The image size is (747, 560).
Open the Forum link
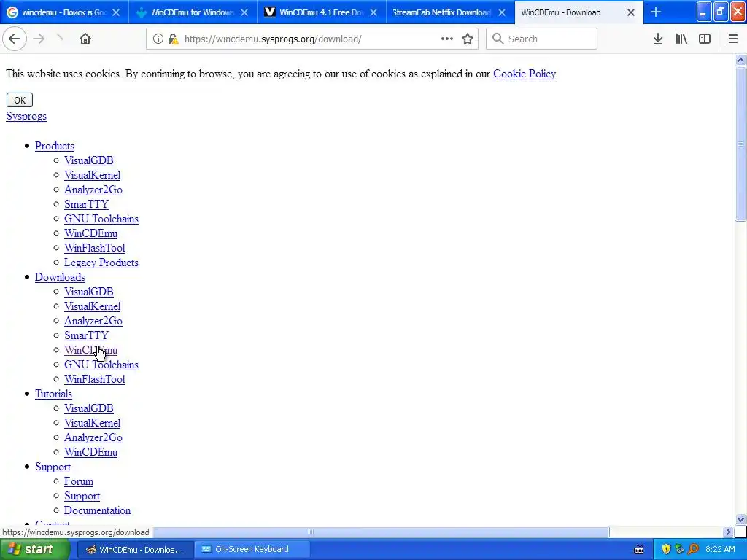click(x=79, y=481)
